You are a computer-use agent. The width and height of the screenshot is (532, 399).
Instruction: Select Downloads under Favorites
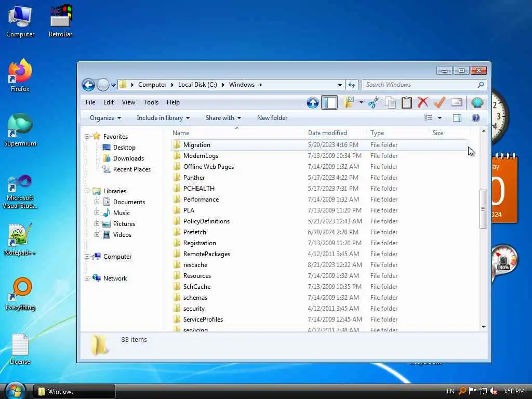pyautogui.click(x=128, y=158)
